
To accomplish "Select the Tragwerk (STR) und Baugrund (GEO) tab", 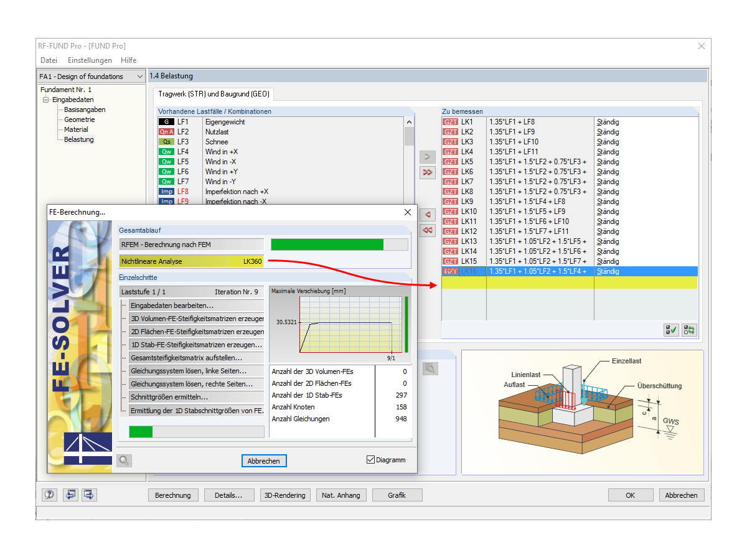I will click(212, 95).
